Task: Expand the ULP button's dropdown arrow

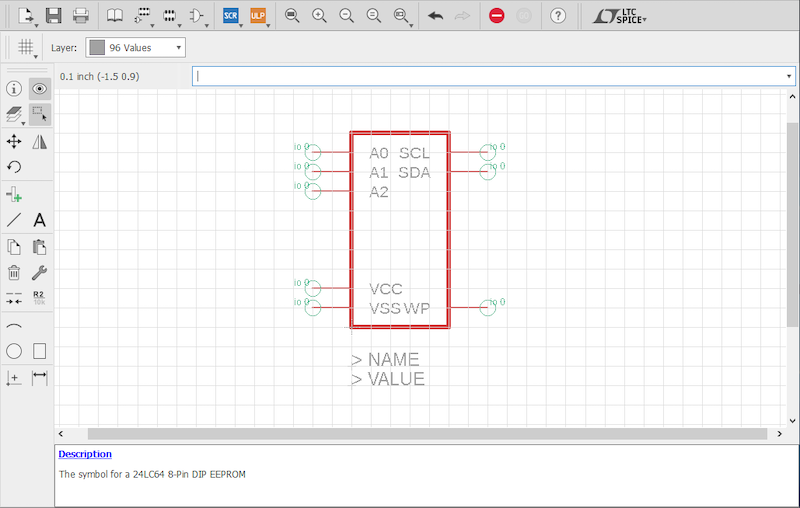Action: [268, 26]
